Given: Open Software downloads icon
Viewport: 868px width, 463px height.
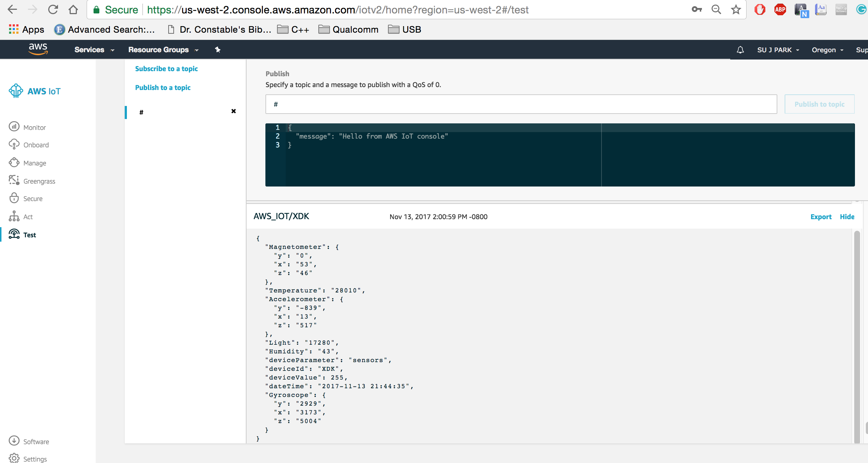Looking at the screenshot, I should click(14, 441).
